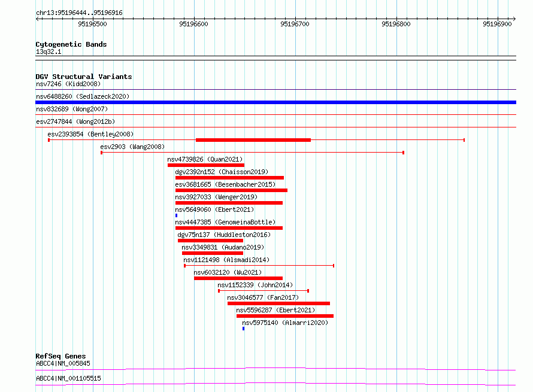Open nsv6032120 (Wu2021) label
533x392 pixels.
tap(228, 272)
